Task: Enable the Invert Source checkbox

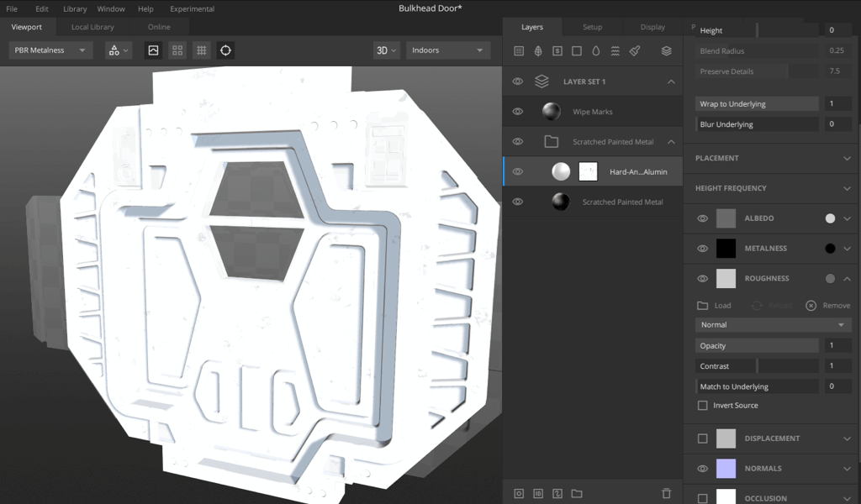Action: [x=703, y=406]
